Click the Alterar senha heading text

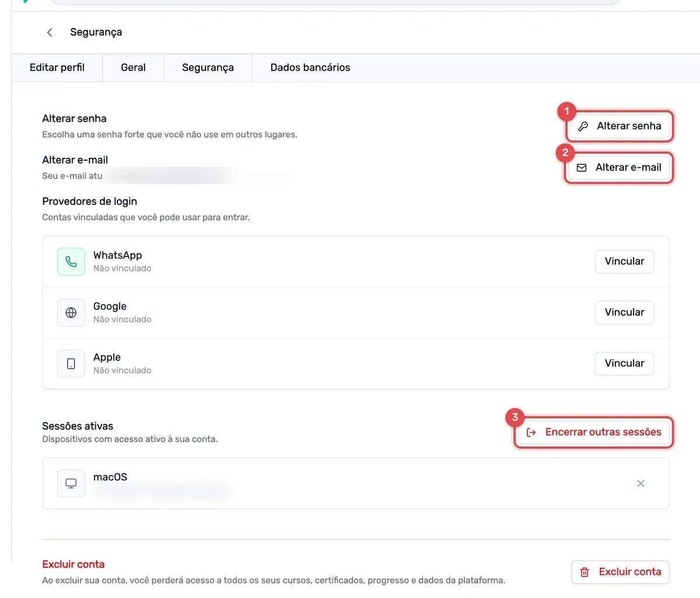(x=74, y=118)
